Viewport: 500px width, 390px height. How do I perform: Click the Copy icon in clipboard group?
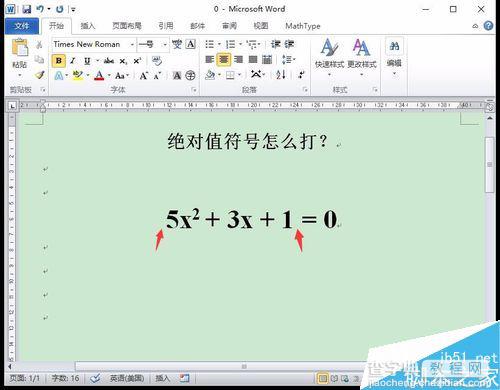(x=39, y=60)
